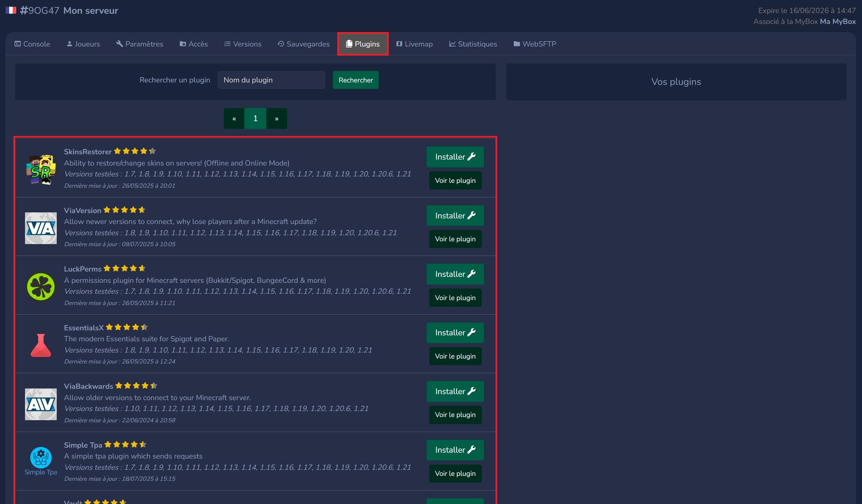Image resolution: width=862 pixels, height=504 pixels.
Task: Click the SkinsRestorer star rating
Action: 135,151
